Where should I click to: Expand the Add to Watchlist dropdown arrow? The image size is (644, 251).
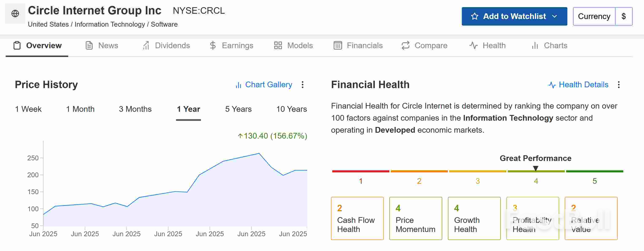[555, 16]
